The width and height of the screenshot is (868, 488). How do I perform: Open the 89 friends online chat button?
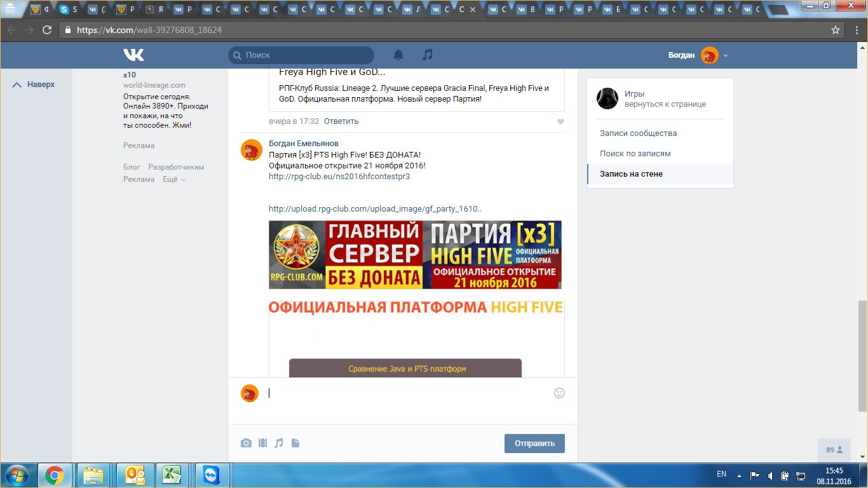pyautogui.click(x=834, y=450)
